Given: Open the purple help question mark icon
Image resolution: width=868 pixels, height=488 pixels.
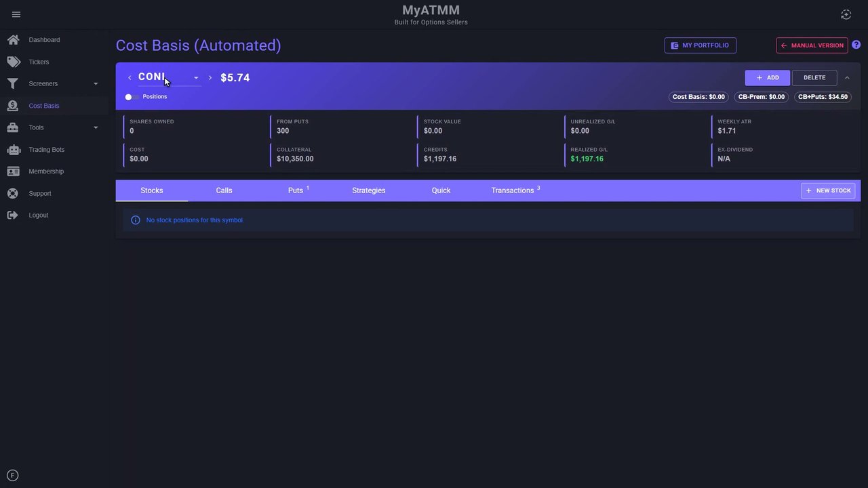Looking at the screenshot, I should (856, 45).
